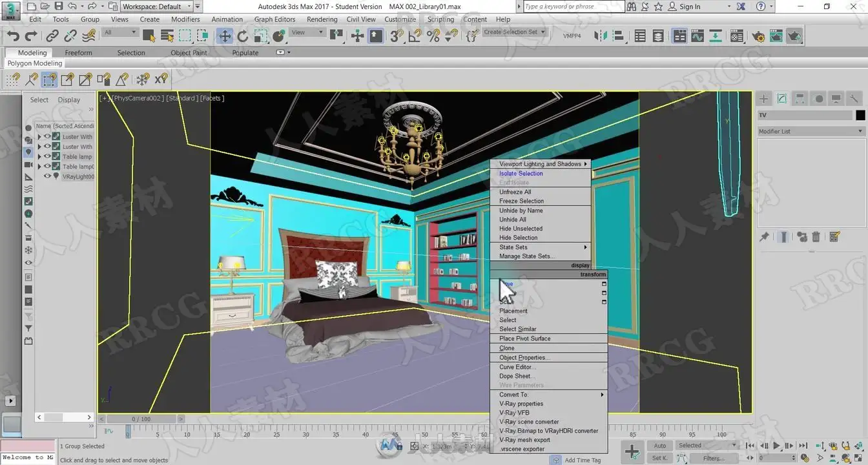Viewport: 868px width, 465px height.
Task: Activate Select and Rotate tool
Action: (243, 36)
